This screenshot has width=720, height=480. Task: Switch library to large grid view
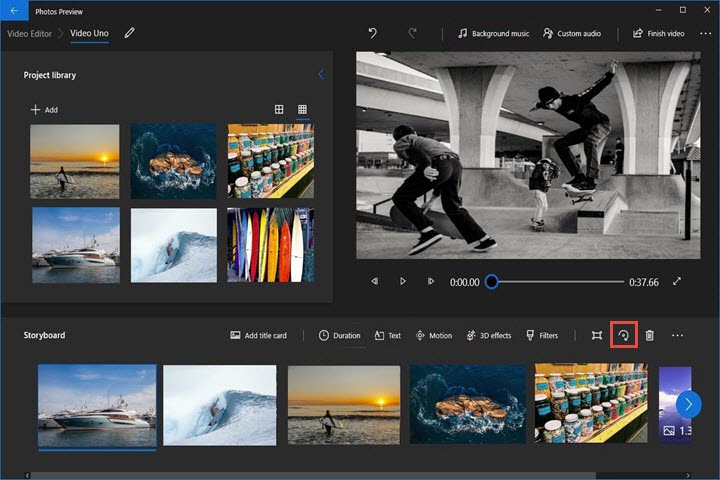click(x=279, y=109)
